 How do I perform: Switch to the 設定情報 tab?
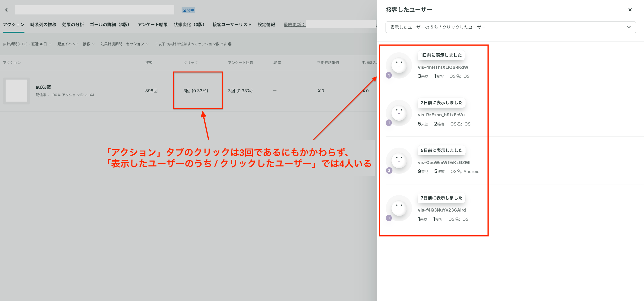266,24
